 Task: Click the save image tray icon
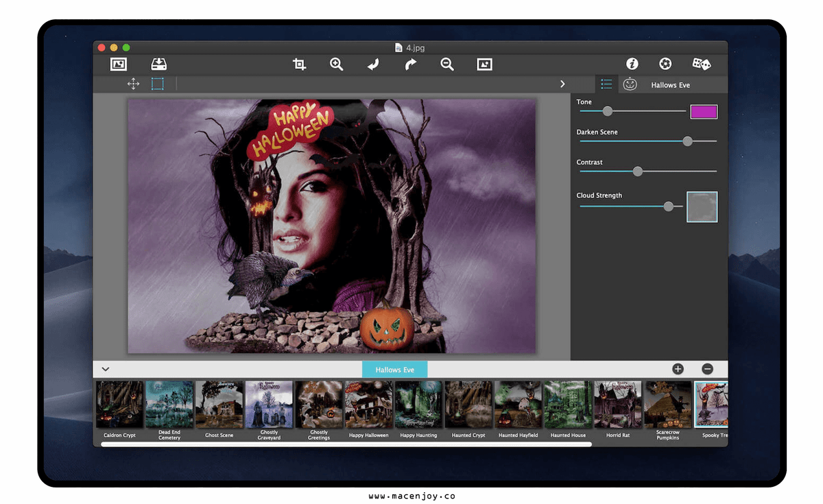tap(159, 64)
